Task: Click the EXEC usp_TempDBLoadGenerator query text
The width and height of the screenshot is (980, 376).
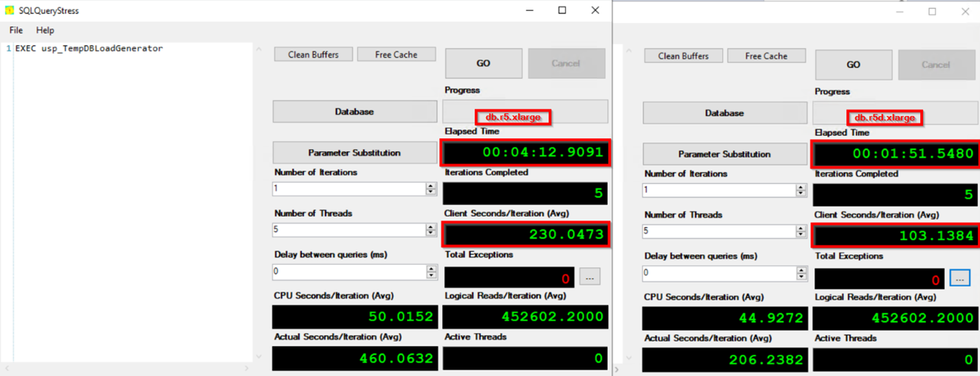Action: click(x=89, y=49)
